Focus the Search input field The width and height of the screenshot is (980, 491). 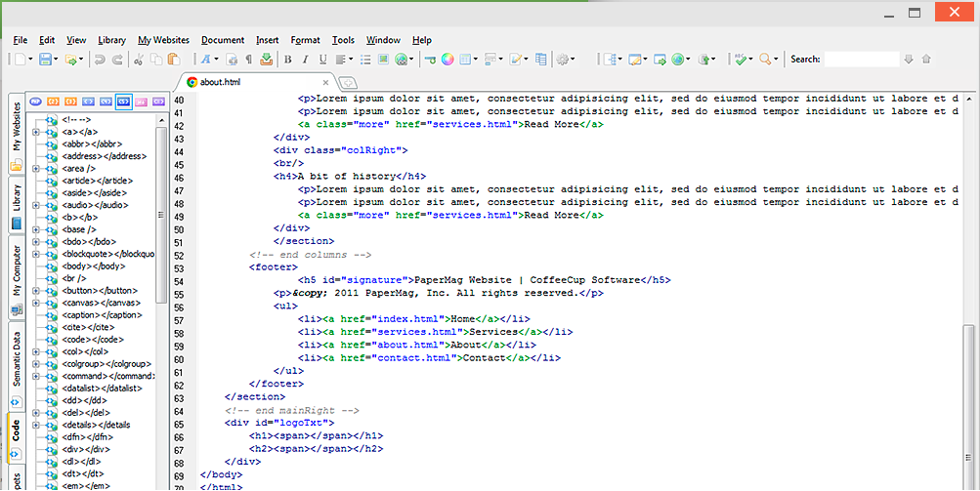(x=861, y=60)
